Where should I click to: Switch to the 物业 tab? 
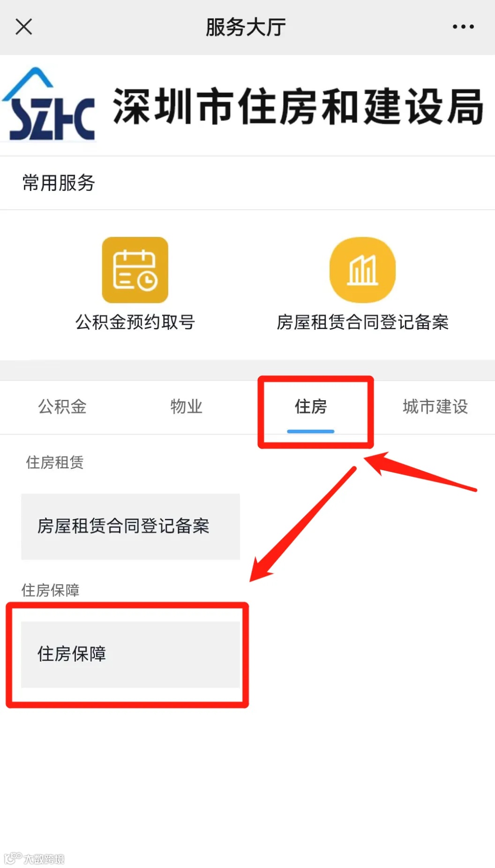tap(186, 406)
